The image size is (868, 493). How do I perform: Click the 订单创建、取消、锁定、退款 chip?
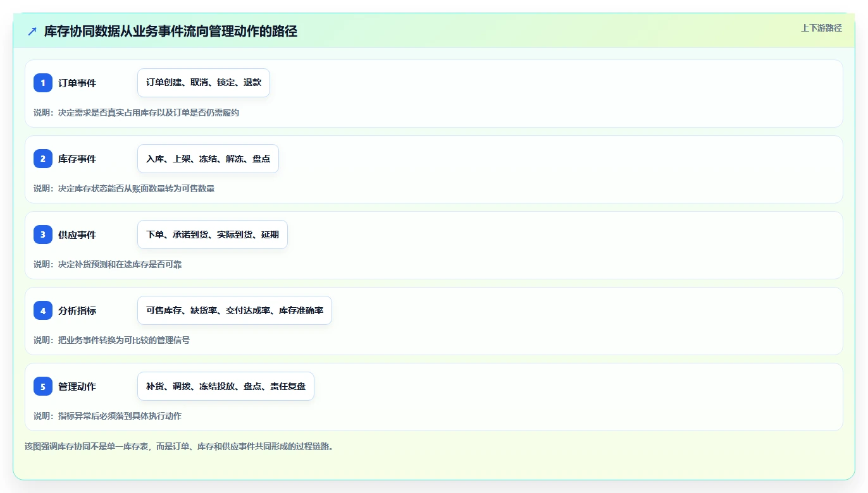[x=204, y=83]
